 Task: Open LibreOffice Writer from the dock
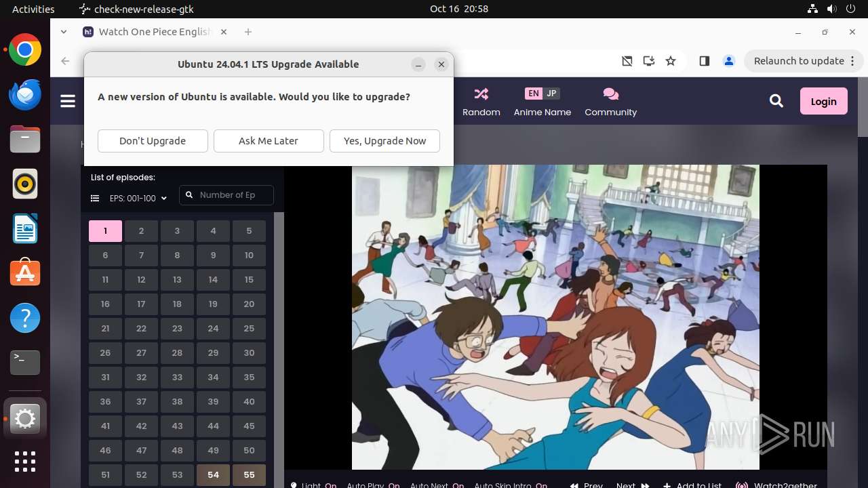tap(25, 228)
